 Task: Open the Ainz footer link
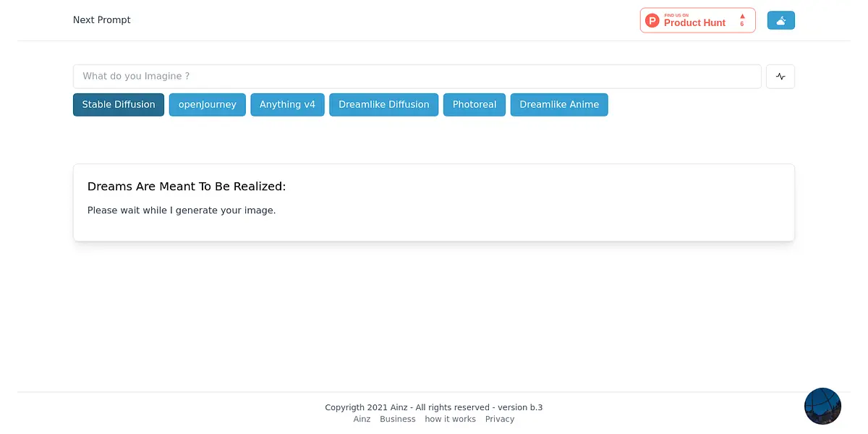(x=362, y=420)
